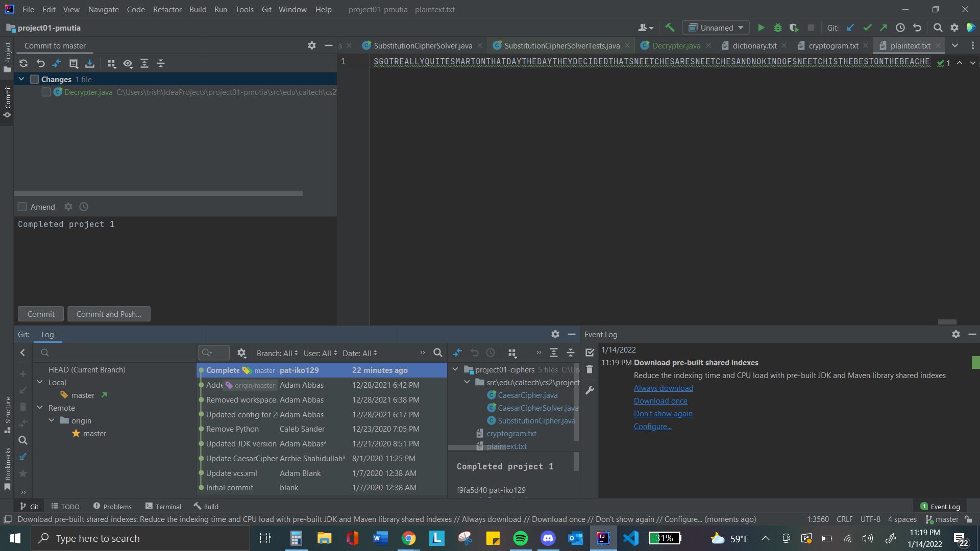Check the Changes group checkbox
Viewport: 980px width, 551px height.
click(35, 79)
